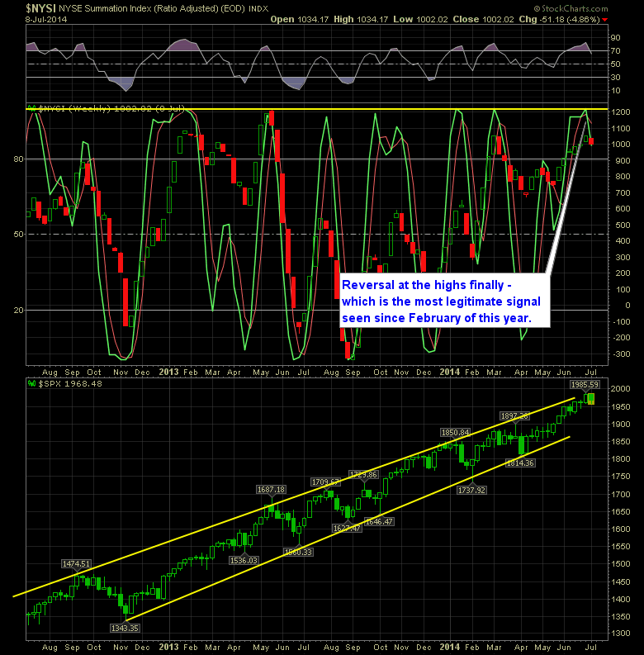Click the Chg value -51.18 (-4.86%)
The height and width of the screenshot is (655, 644).
click(x=570, y=19)
